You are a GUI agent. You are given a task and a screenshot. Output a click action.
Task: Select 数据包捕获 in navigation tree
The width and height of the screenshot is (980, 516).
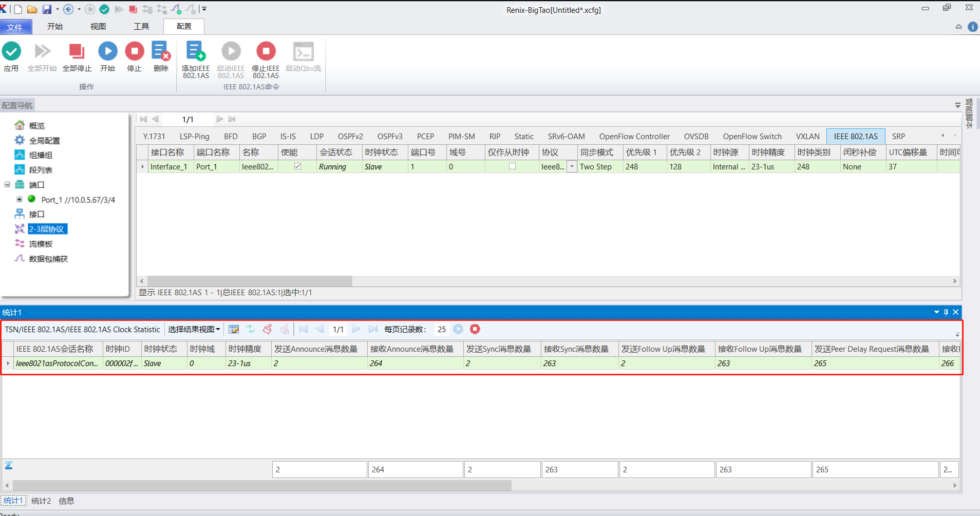point(48,259)
